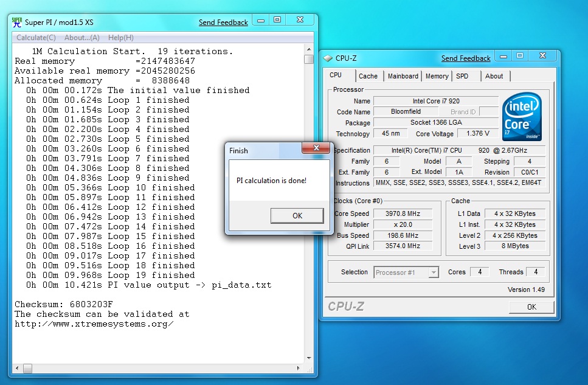Click the Core Speed value 3970.8 MHz
This screenshot has height=385, width=588.
pos(403,213)
